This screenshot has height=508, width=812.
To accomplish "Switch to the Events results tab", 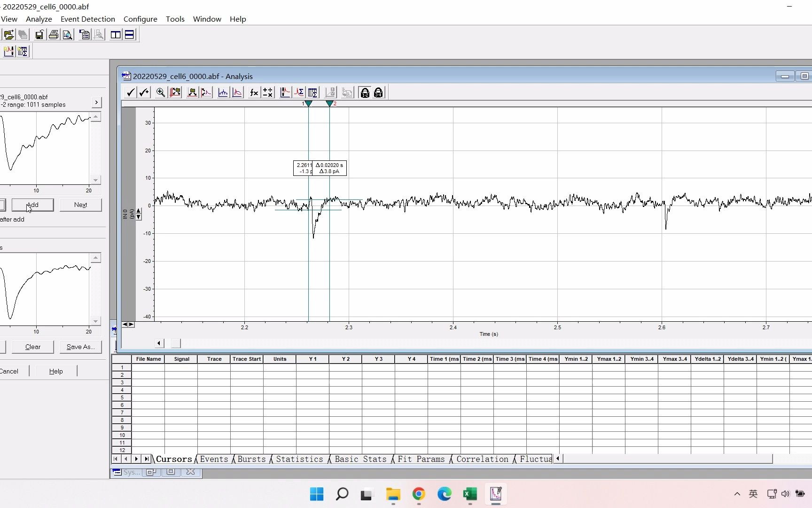I will [214, 459].
